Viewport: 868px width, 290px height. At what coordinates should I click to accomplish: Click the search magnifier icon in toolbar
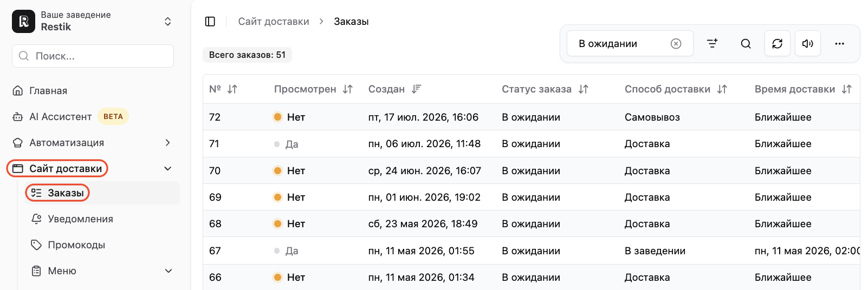746,44
